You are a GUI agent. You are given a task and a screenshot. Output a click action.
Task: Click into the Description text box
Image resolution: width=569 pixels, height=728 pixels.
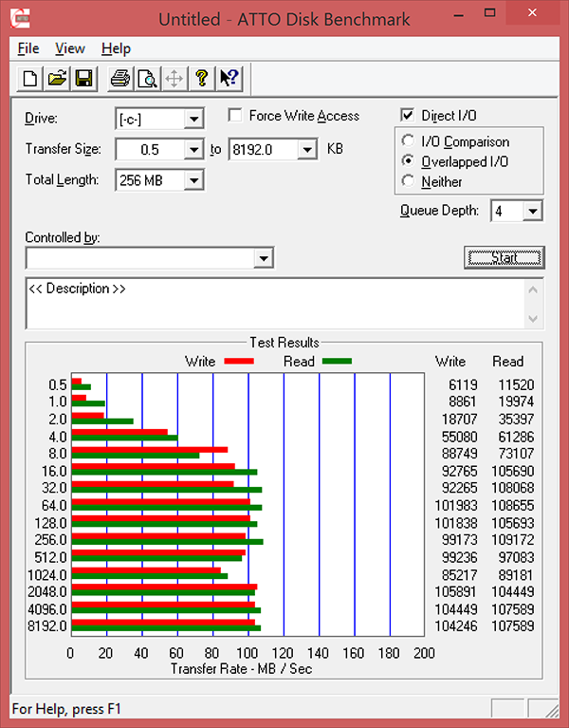coord(275,303)
